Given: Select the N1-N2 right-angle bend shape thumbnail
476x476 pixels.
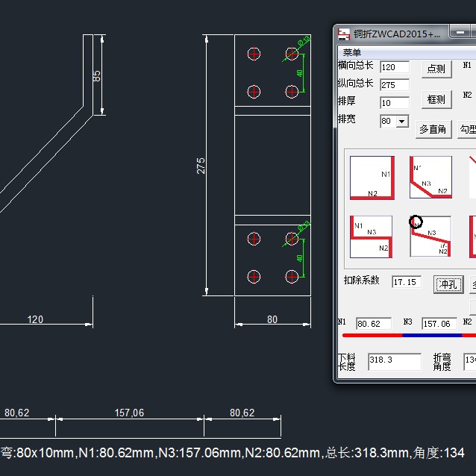Looking at the screenshot, I should click(x=372, y=178).
